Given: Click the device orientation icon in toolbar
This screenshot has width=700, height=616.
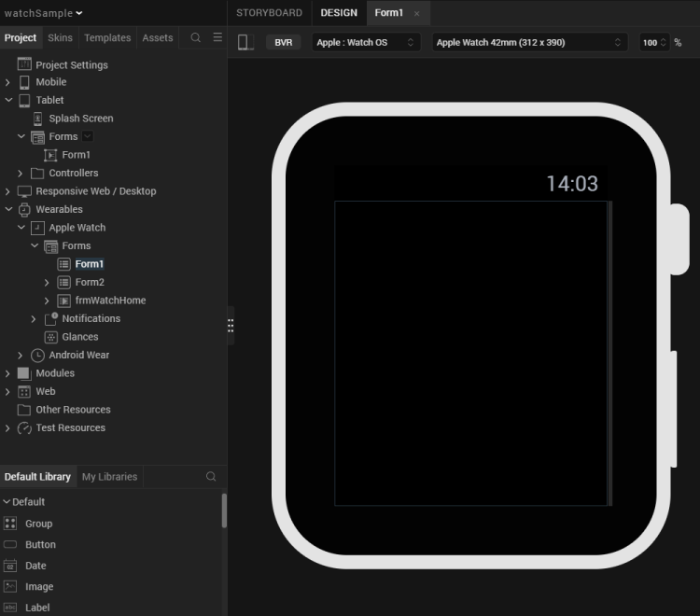Looking at the screenshot, I should (246, 43).
